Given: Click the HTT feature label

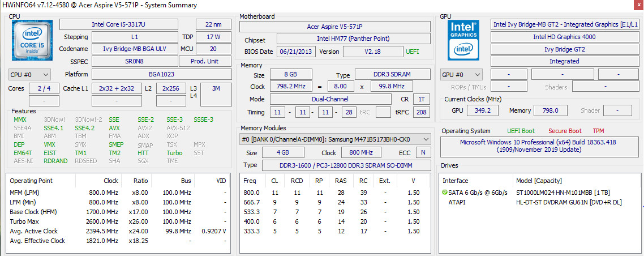Looking at the screenshot, I should tap(143, 153).
